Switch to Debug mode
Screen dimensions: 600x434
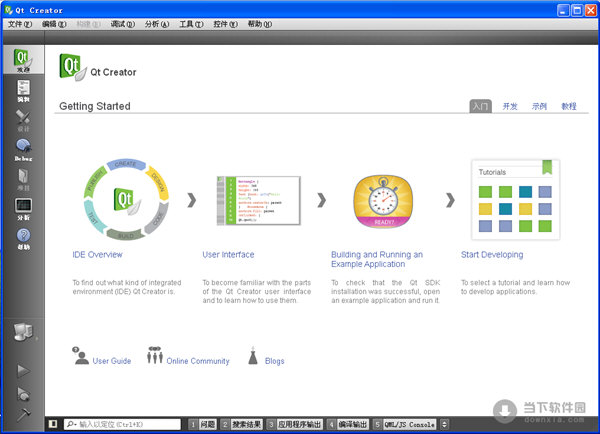(x=23, y=150)
